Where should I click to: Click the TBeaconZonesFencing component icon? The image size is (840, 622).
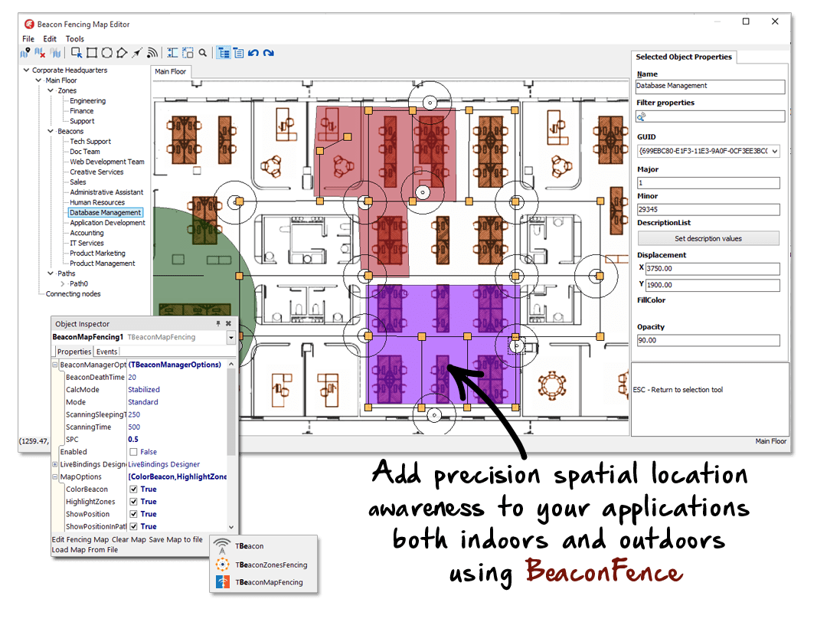(222, 564)
